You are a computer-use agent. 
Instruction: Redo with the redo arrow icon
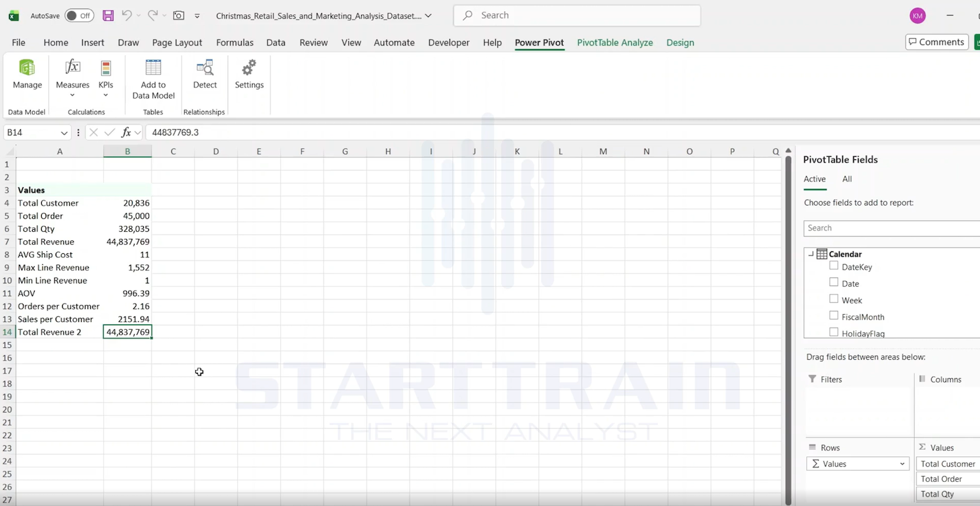[152, 15]
